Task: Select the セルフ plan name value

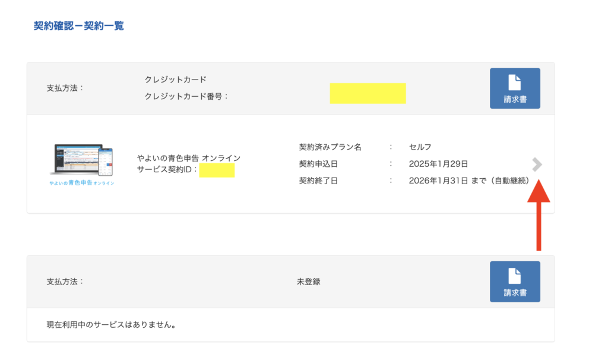Action: (x=420, y=147)
